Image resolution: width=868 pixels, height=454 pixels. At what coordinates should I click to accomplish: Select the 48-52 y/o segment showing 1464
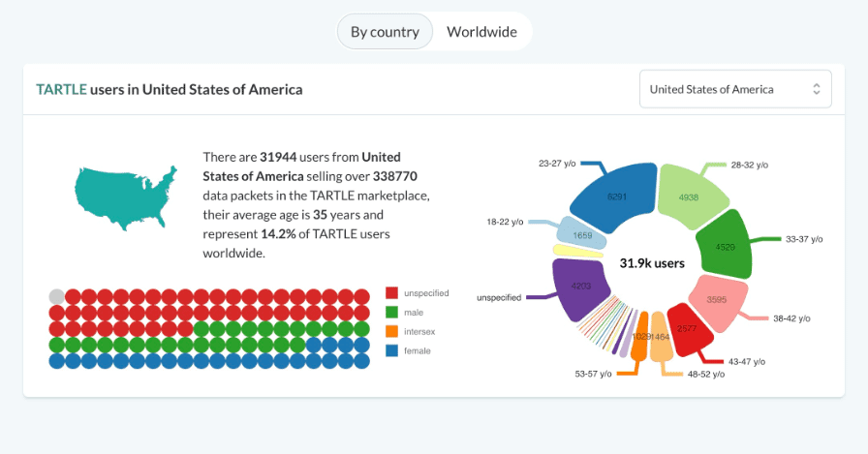(x=661, y=336)
